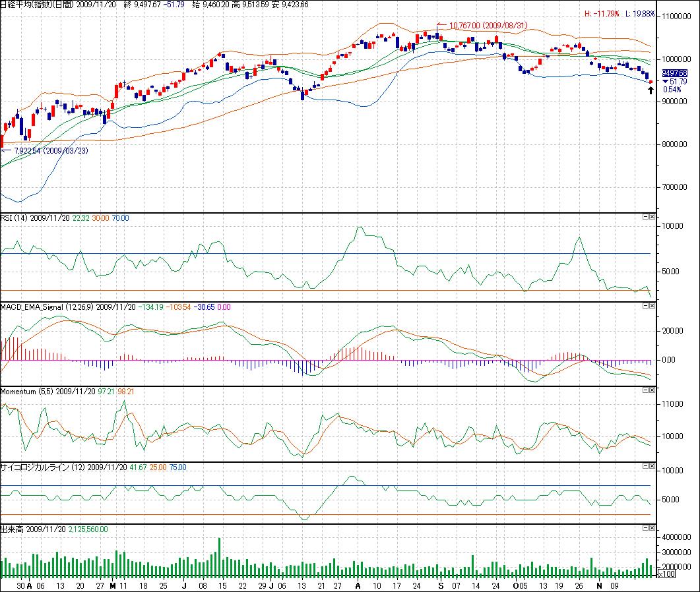The height and width of the screenshot is (592, 700).
Task: Click the x100 volume scale box
Action: (666, 575)
